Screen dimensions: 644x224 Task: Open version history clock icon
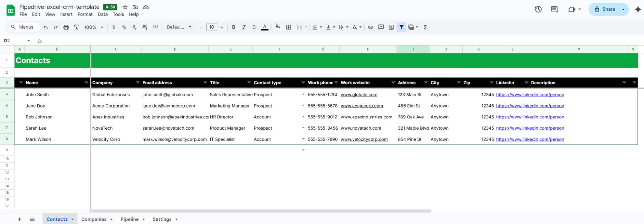(538, 9)
